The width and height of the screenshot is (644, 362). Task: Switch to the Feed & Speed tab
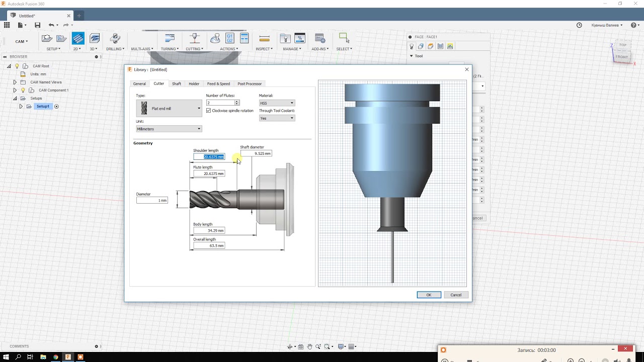pyautogui.click(x=218, y=83)
